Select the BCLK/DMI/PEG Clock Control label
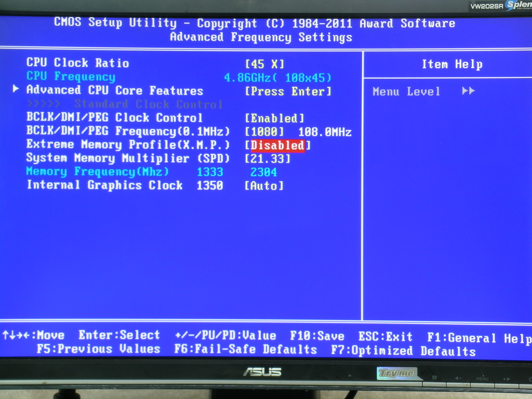Viewport: 532px width, 399px height. pos(114,117)
